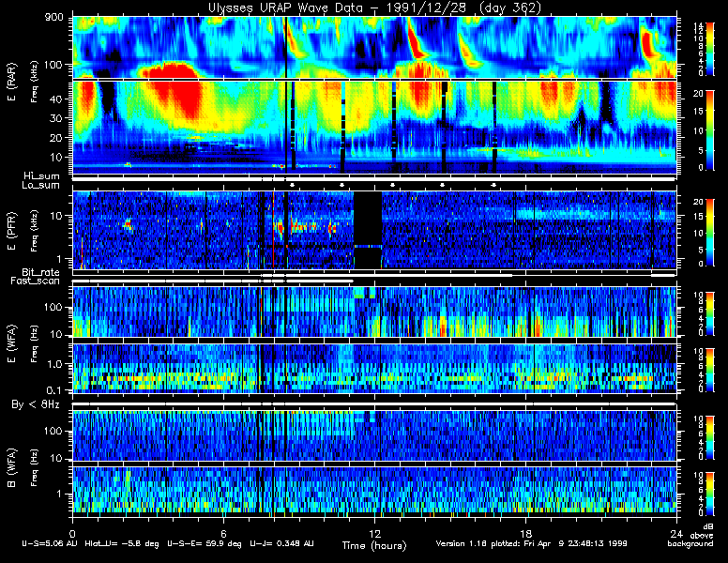This screenshot has height=563, width=728.
Task: Click the Freq (Hz) label of the B WFA panel
Action: [x=35, y=469]
